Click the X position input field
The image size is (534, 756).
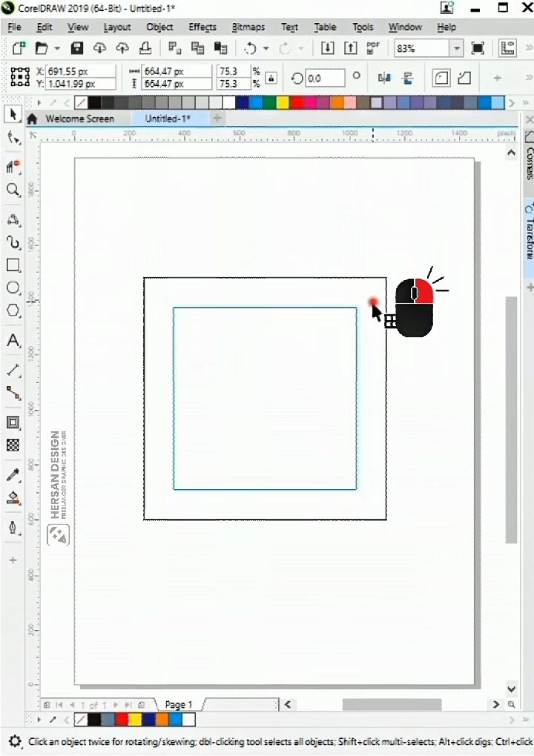point(80,71)
